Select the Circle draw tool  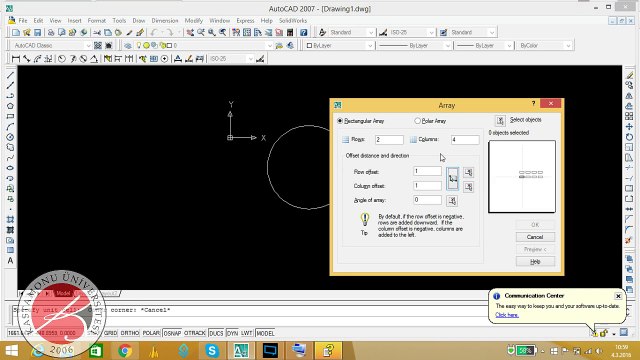(10, 137)
